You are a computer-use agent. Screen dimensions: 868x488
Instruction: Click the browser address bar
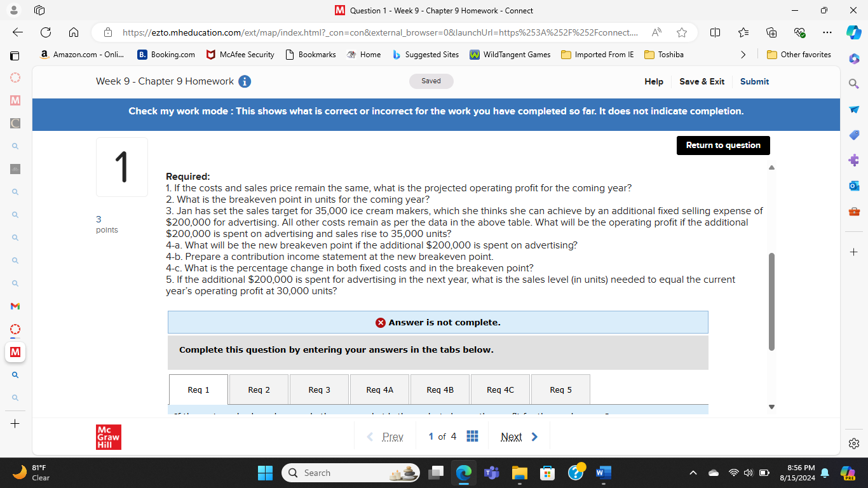tap(381, 32)
